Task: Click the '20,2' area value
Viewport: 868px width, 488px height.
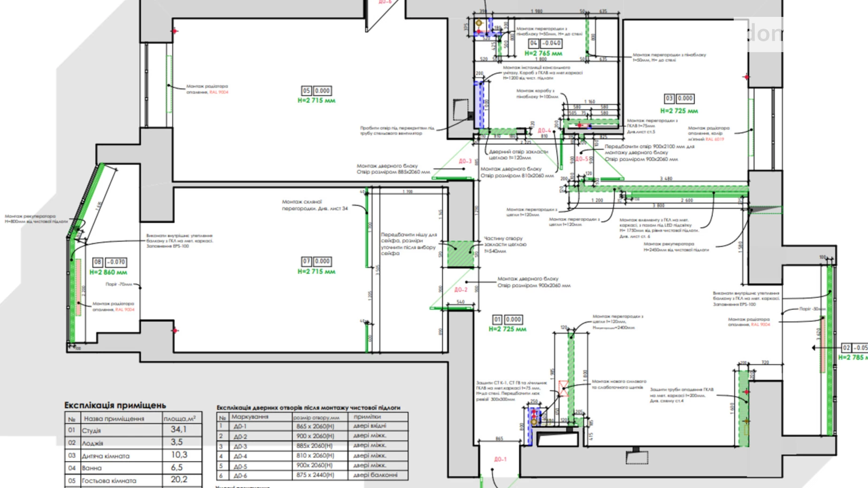Action: coord(179,480)
